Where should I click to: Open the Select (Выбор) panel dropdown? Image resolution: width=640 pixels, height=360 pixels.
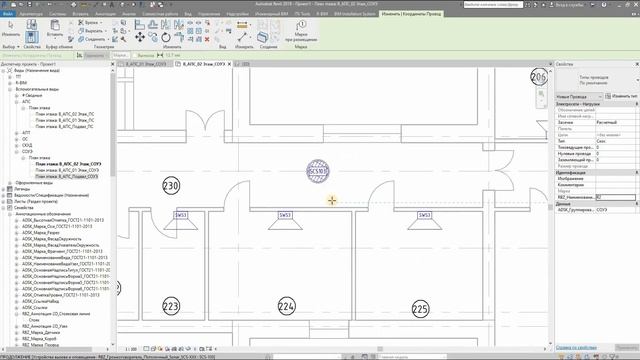[x=11, y=47]
